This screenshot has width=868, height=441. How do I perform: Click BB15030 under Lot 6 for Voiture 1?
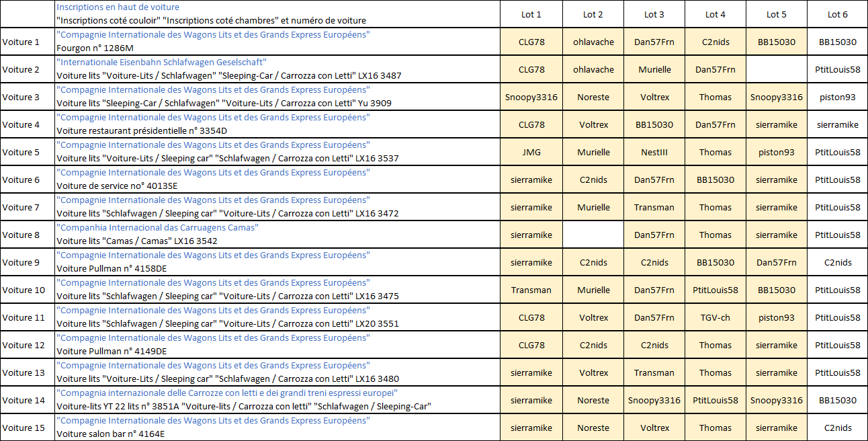coord(838,42)
